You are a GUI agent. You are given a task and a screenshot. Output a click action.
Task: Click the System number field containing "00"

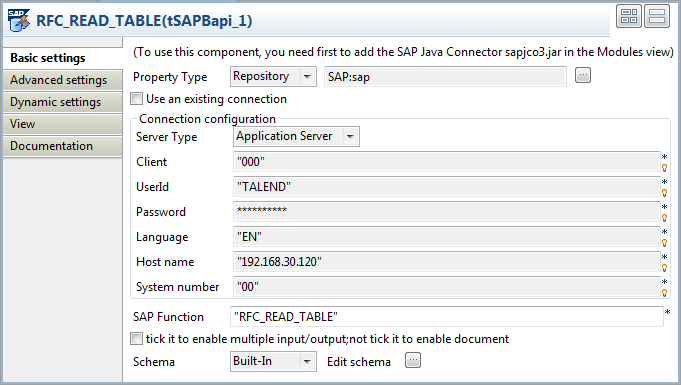click(446, 287)
